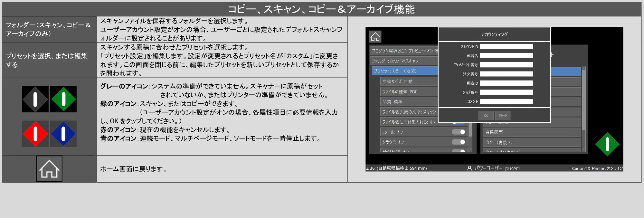
Task: Click the アカウントID input field
Action: pyautogui.click(x=506, y=47)
